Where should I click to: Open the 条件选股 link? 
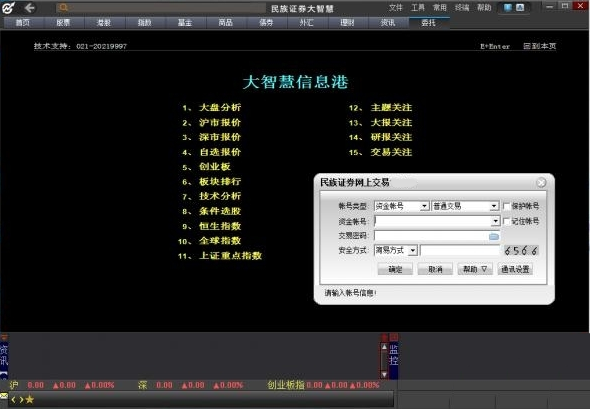220,211
